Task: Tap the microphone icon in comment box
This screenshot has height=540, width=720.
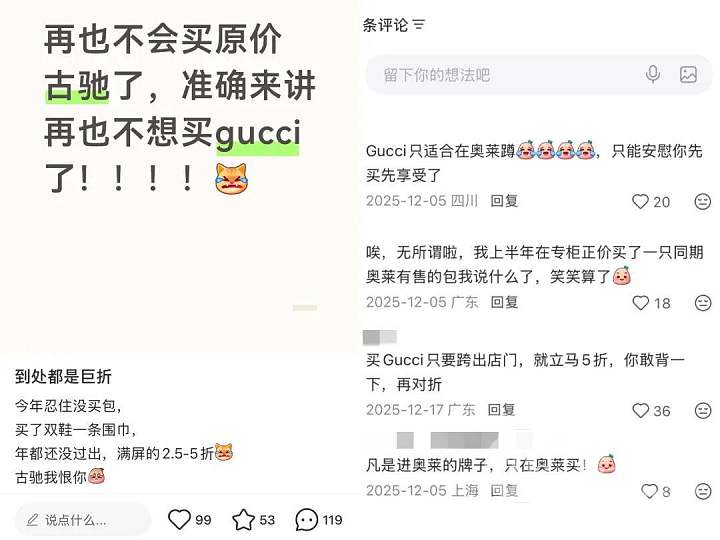Action: (652, 74)
